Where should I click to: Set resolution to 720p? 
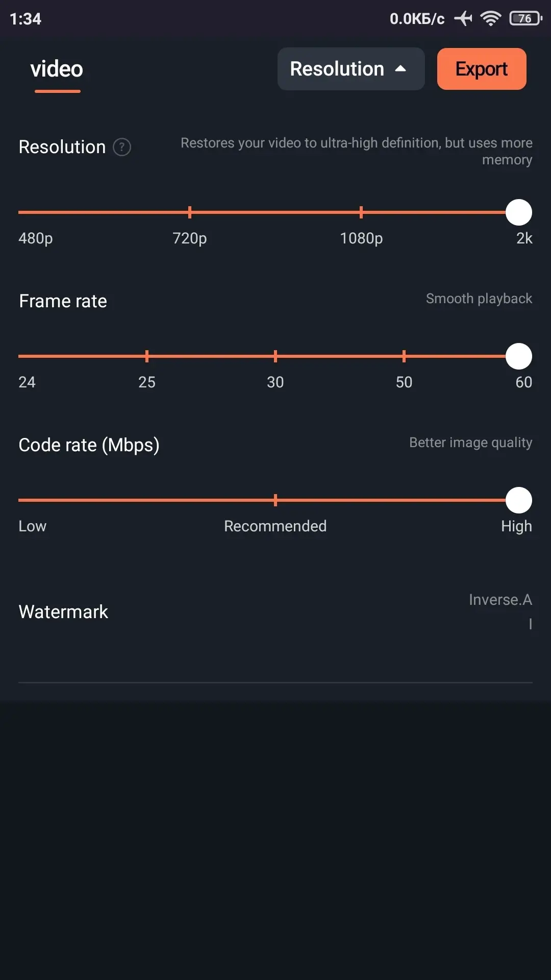(190, 212)
